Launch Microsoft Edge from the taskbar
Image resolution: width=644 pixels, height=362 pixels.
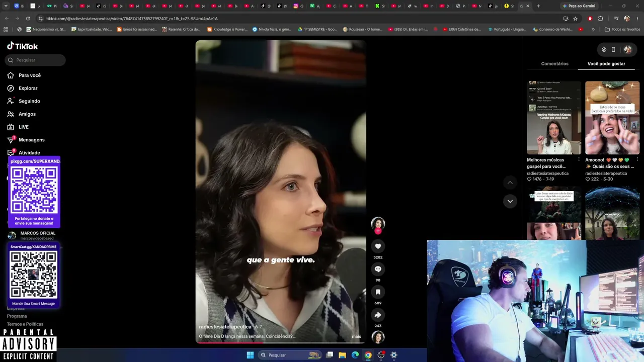pyautogui.click(x=355, y=355)
